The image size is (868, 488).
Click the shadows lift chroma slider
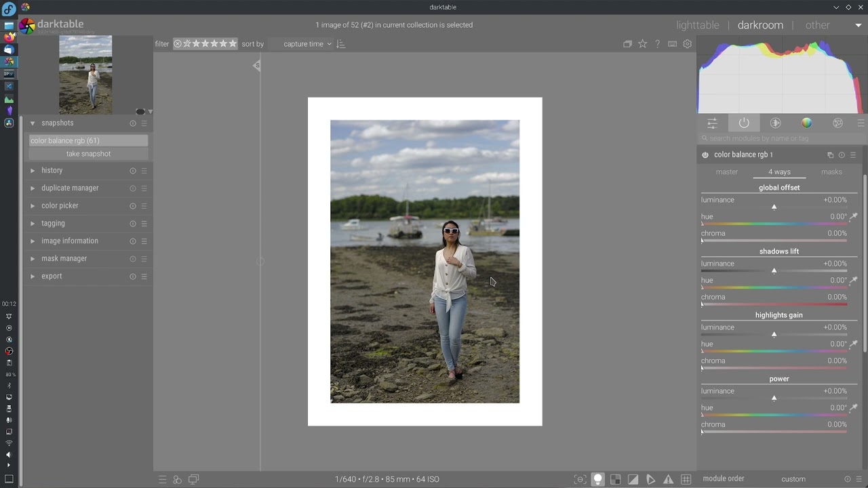point(774,304)
